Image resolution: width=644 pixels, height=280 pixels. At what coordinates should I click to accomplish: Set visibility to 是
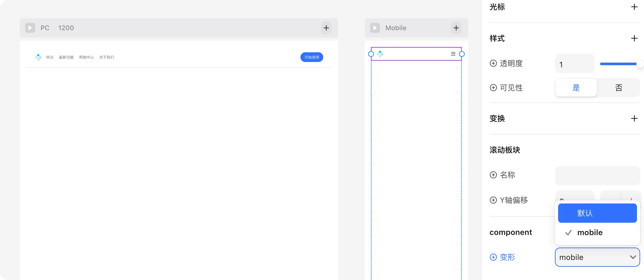(x=576, y=88)
